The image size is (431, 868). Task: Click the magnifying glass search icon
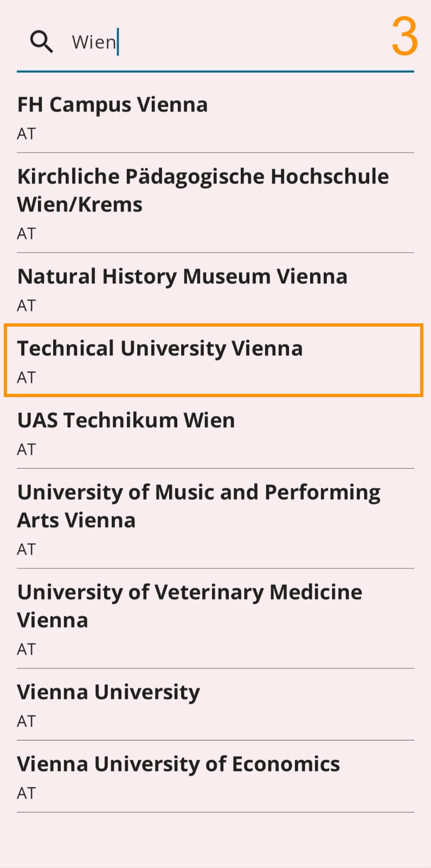coord(42,42)
